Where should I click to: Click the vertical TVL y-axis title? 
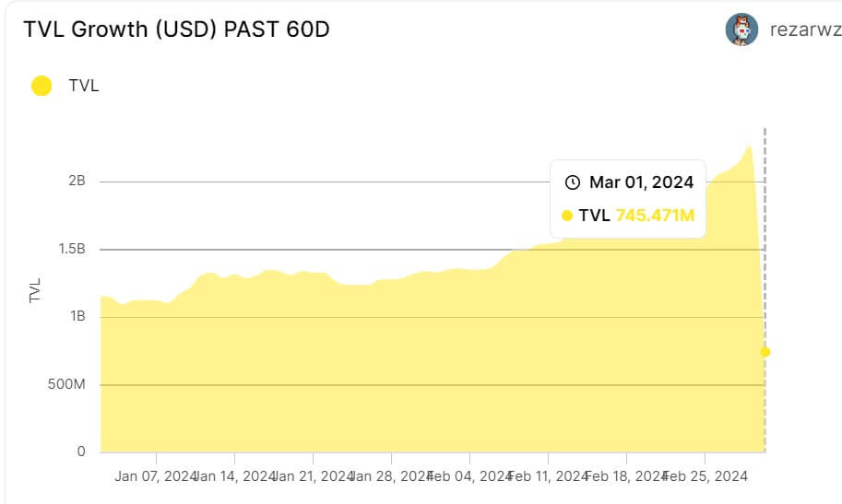(36, 289)
